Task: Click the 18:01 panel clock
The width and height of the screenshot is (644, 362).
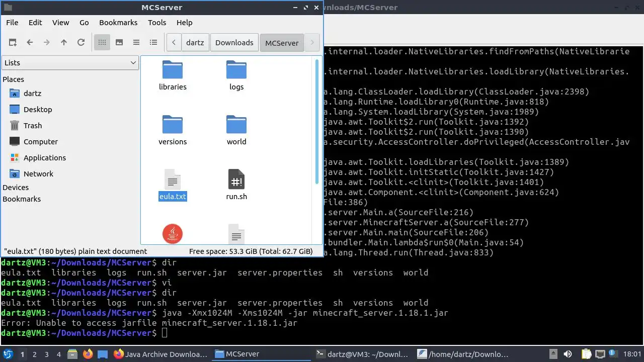Action: click(x=632, y=354)
